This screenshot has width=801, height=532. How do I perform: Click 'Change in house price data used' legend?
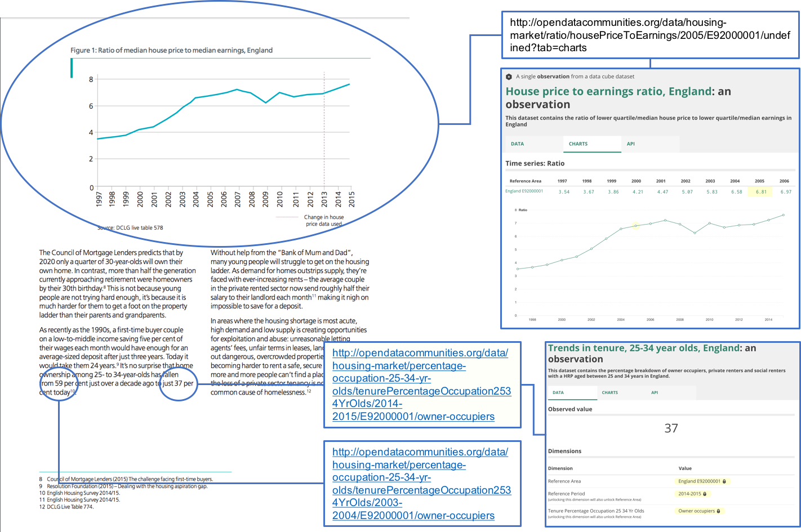324,221
